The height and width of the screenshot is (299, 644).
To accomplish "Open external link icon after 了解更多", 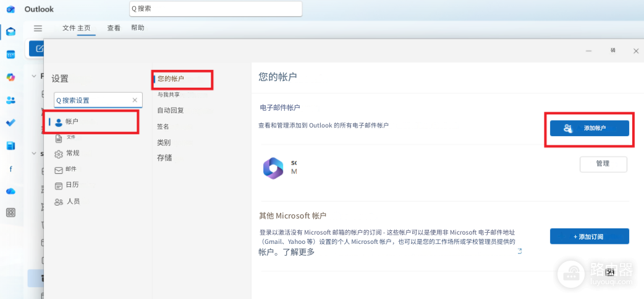I will pos(520,251).
